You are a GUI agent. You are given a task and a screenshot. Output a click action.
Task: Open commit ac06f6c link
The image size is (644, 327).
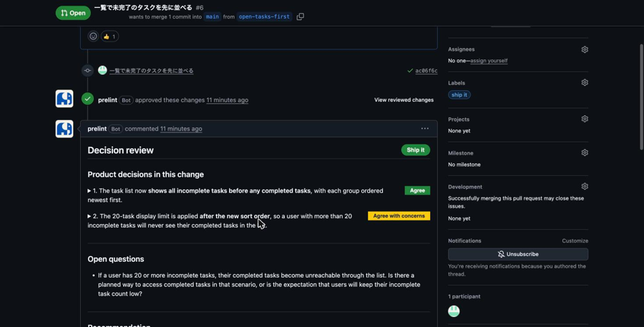(x=426, y=71)
